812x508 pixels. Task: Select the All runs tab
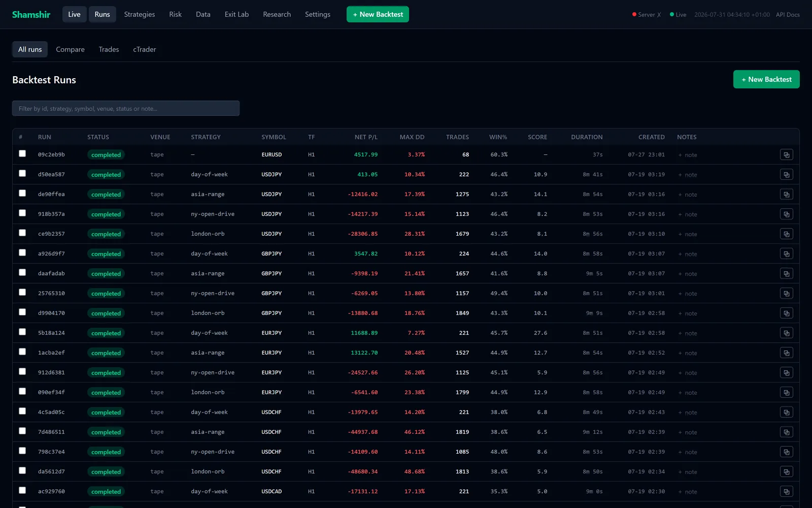pos(30,49)
